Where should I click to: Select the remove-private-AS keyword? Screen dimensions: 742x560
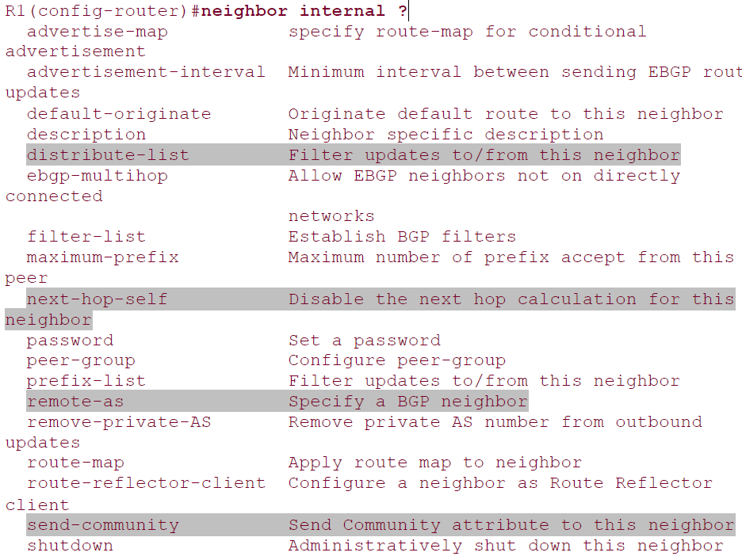pyautogui.click(x=119, y=421)
